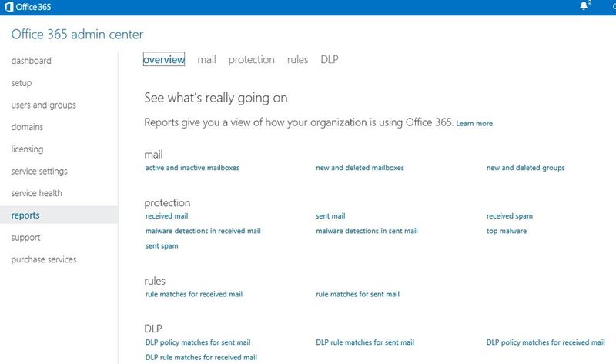This screenshot has height=364, width=616.
Task: Open users and groups section
Action: 44,105
